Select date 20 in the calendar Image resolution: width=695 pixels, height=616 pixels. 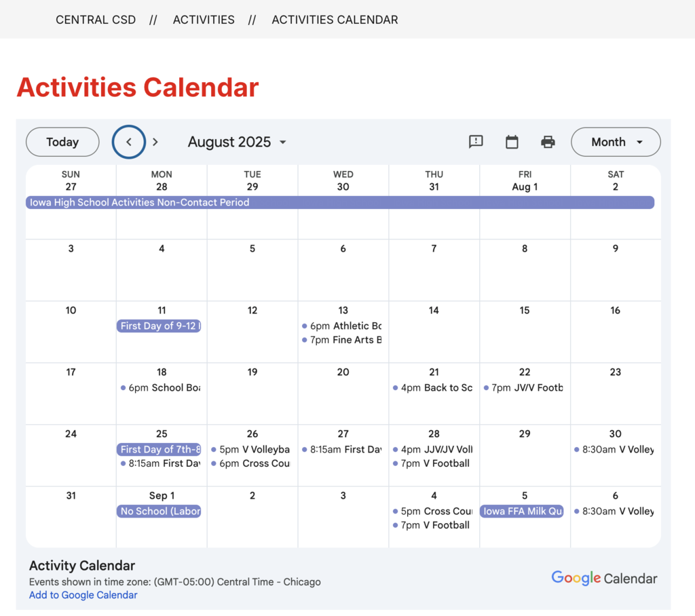[x=343, y=372]
